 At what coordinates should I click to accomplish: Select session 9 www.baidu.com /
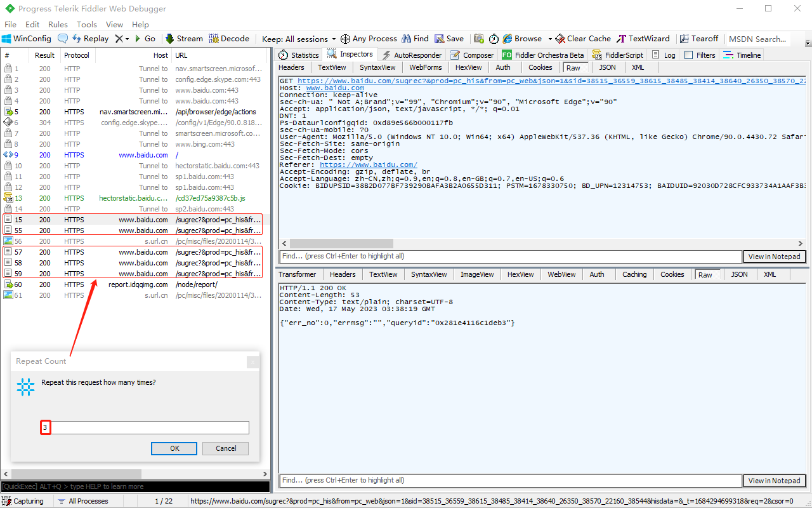pos(136,155)
